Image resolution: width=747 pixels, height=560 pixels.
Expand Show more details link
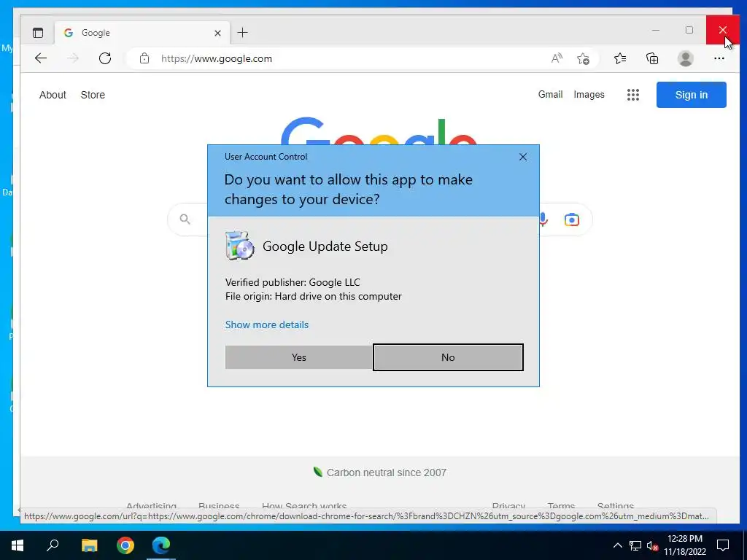click(267, 324)
